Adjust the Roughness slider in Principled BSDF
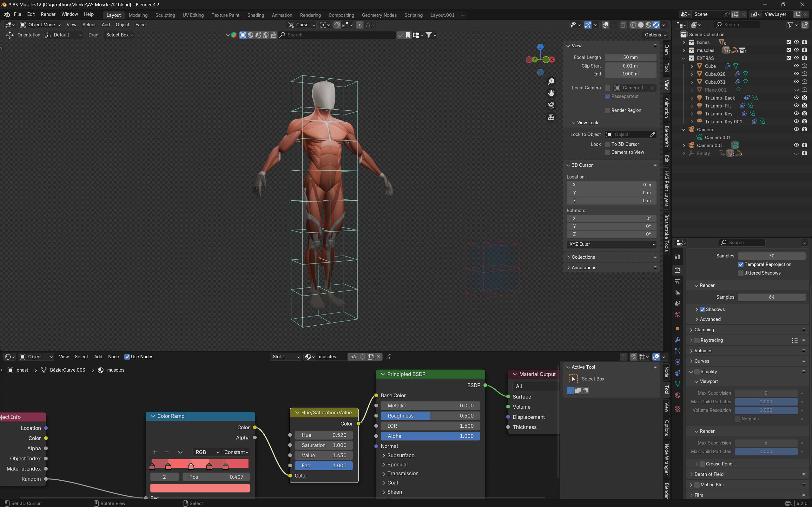The image size is (812, 507). (x=430, y=416)
